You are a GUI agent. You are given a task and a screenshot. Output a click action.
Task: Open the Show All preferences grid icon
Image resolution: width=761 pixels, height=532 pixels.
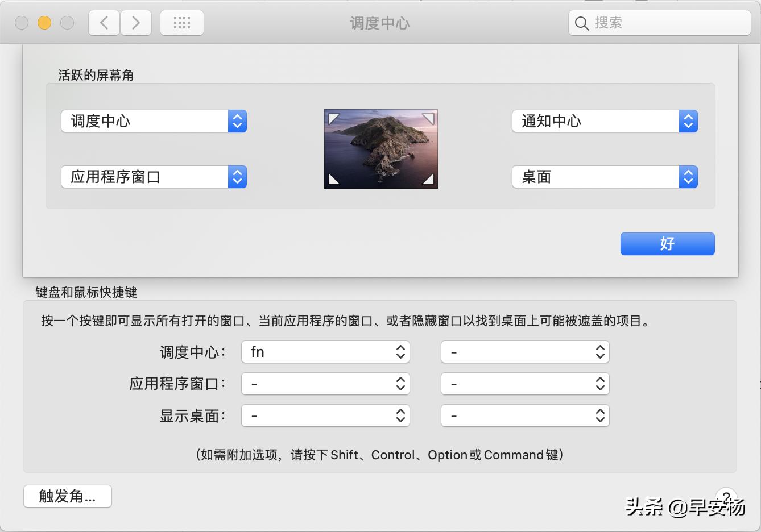tap(181, 23)
